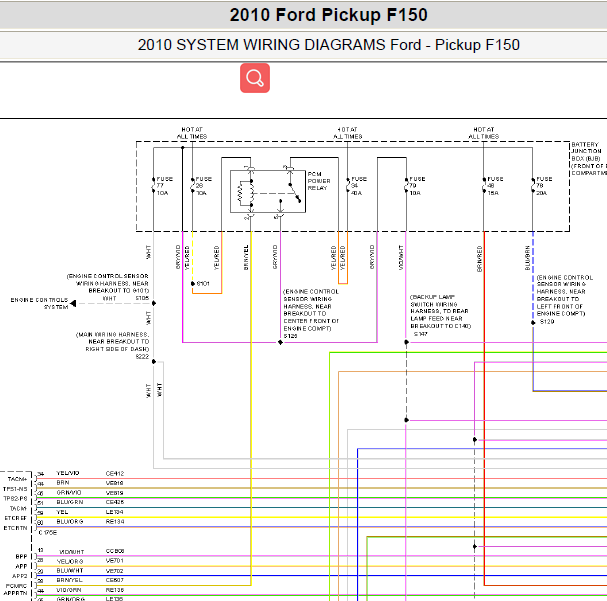Image resolution: width=607 pixels, height=601 pixels.
Task: Click the 'TPS1-NS' connector pin label
Action: click(15, 489)
